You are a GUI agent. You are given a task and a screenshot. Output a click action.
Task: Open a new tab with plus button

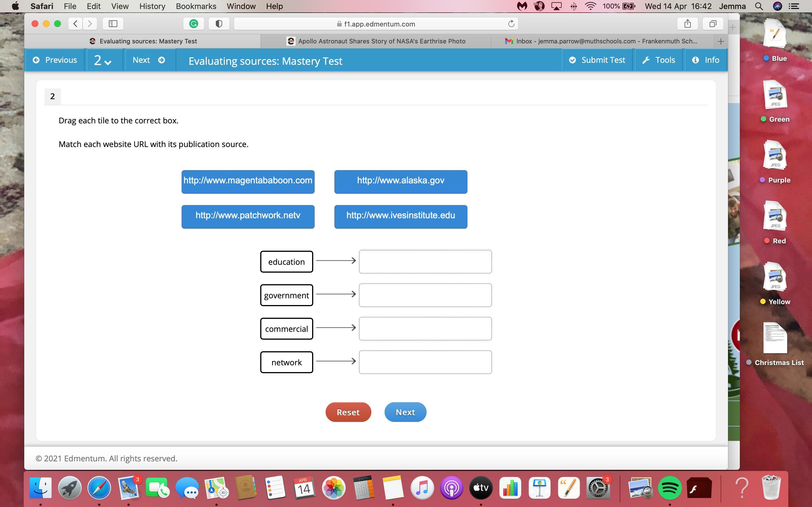click(x=720, y=41)
